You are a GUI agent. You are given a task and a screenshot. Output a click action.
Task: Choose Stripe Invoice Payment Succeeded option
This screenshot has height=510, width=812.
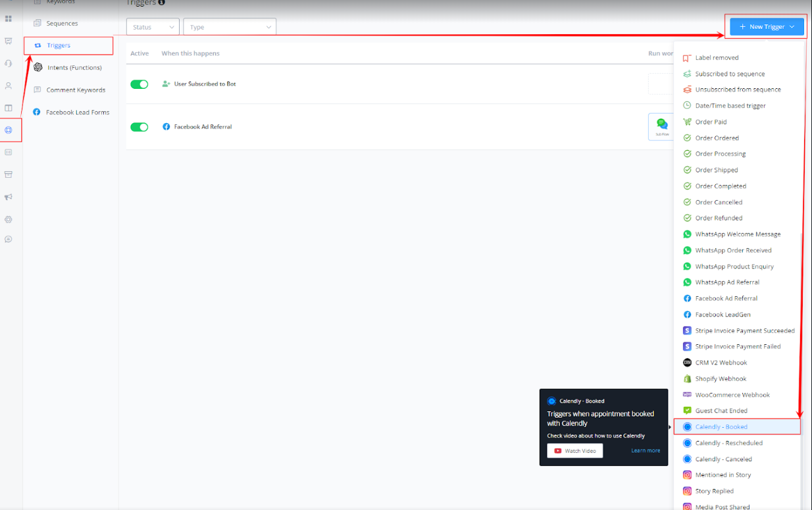(745, 330)
